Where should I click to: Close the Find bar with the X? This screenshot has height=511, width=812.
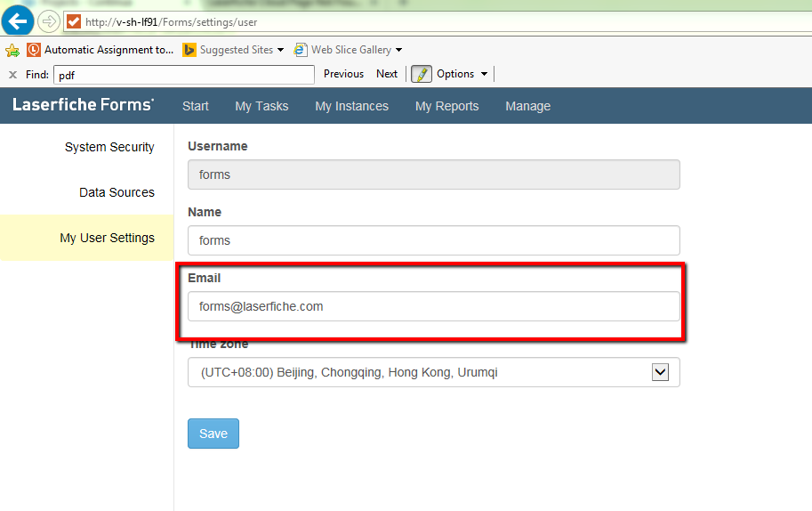click(13, 75)
